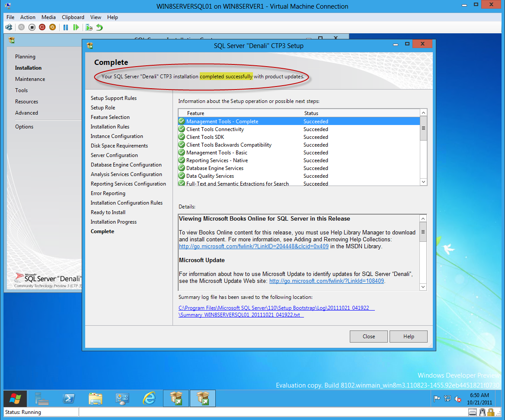Viewport: 505px width, 420px height.
Task: Select the Management Tools - Basic row
Action: [x=299, y=153]
